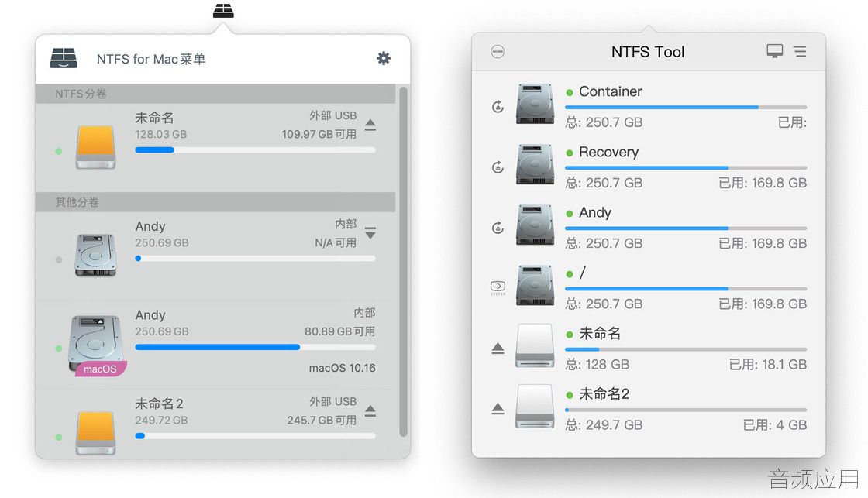The image size is (868, 498).
Task: Click the Recovery hard disk icon
Action: pos(535,164)
